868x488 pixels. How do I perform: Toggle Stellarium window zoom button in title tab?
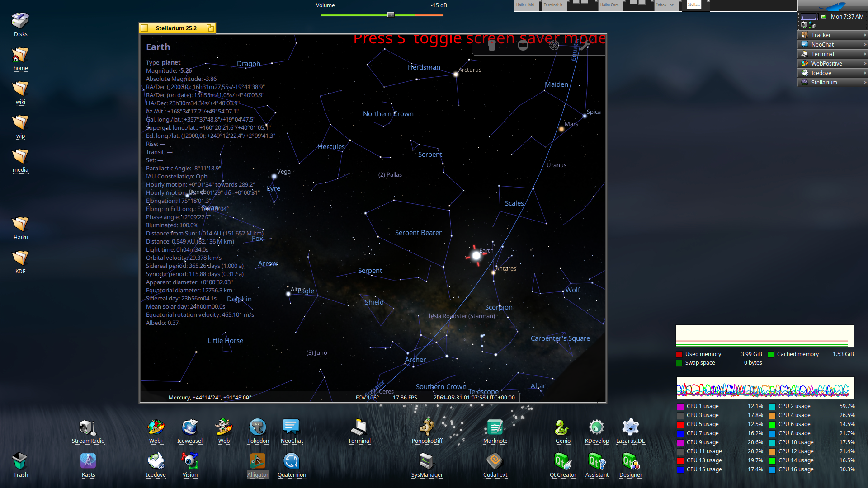tap(210, 28)
